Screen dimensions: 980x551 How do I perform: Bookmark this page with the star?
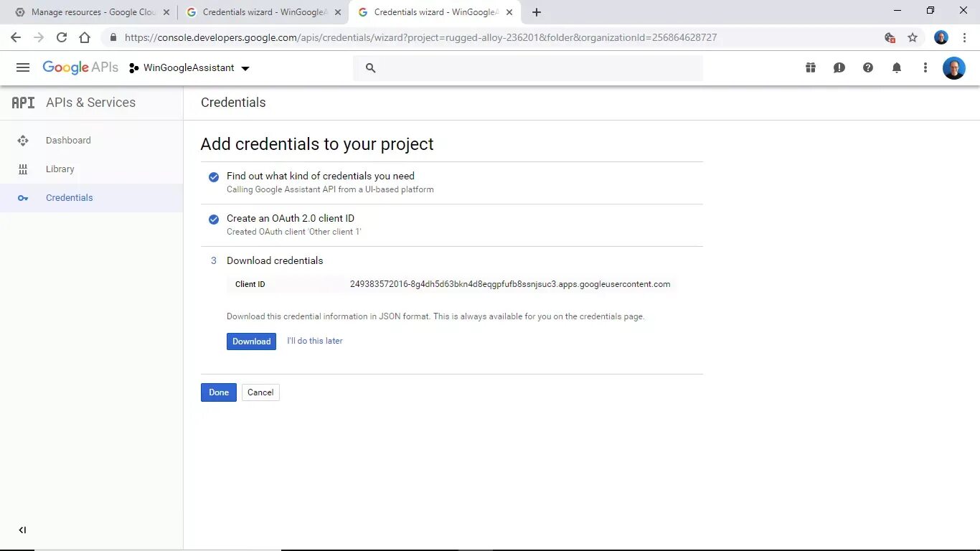[913, 37]
